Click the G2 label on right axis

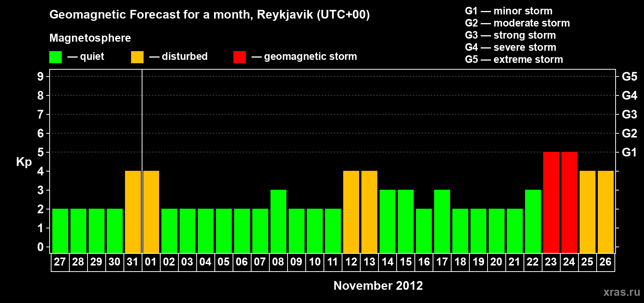[630, 133]
